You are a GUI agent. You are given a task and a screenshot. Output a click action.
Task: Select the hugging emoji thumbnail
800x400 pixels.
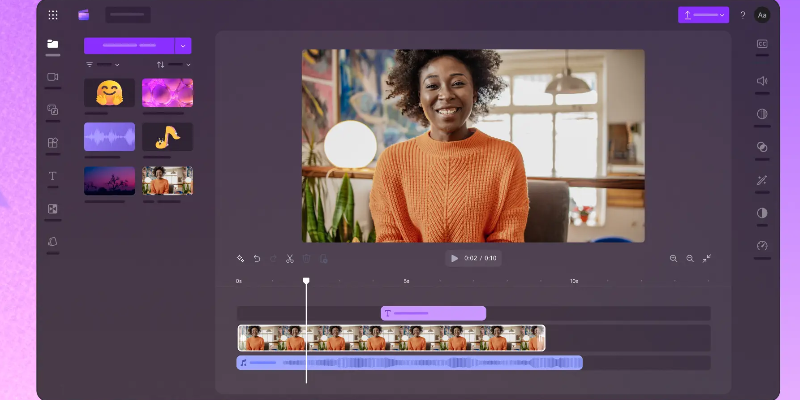(109, 93)
